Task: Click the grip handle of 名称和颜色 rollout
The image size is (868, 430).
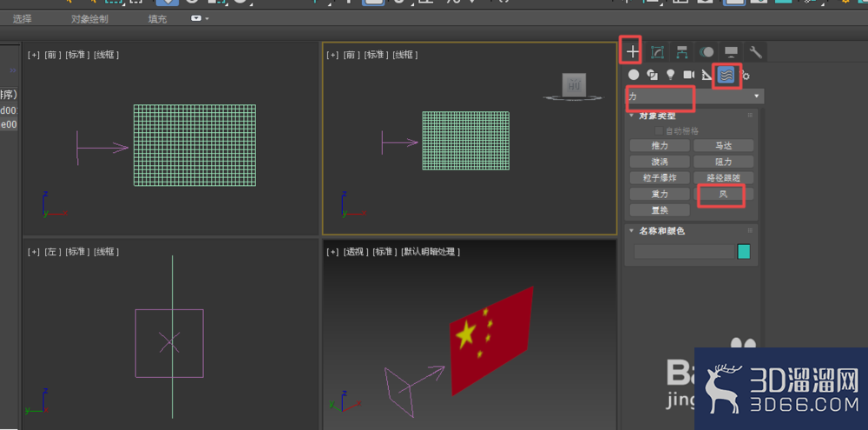Action: point(751,230)
